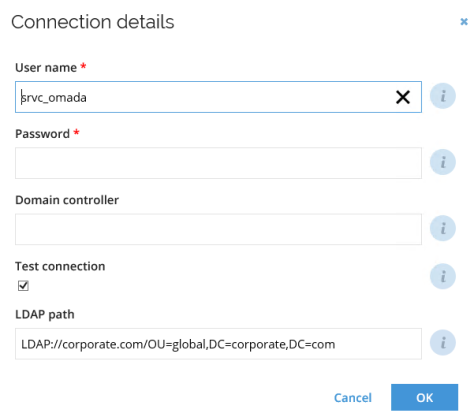The height and width of the screenshot is (417, 474).
Task: Uncheck the Test connection checkbox
Action: tap(23, 286)
